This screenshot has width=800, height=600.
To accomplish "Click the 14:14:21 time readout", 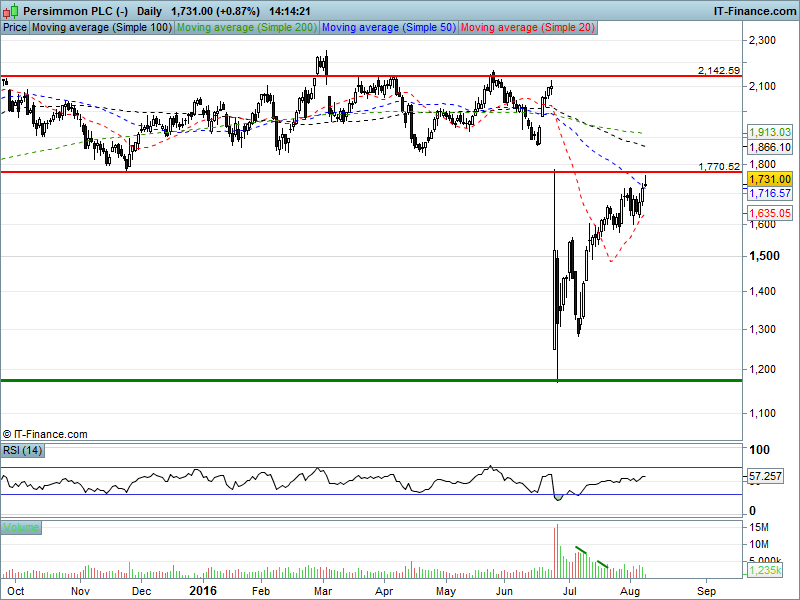I will coord(289,11).
